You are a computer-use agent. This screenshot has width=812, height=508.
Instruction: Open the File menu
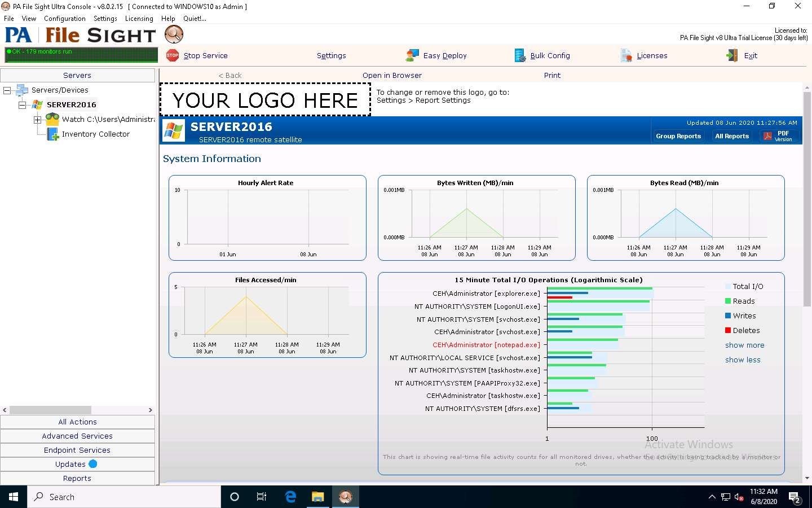tap(9, 19)
